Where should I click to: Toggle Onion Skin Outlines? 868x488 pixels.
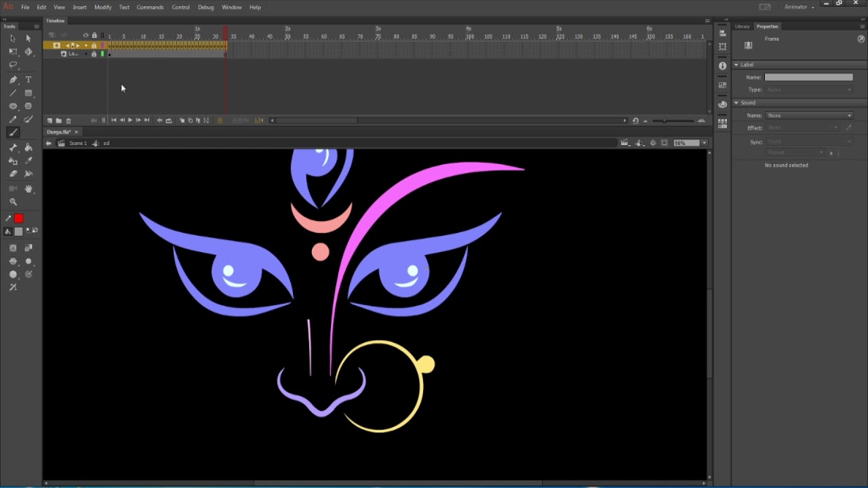pos(190,121)
